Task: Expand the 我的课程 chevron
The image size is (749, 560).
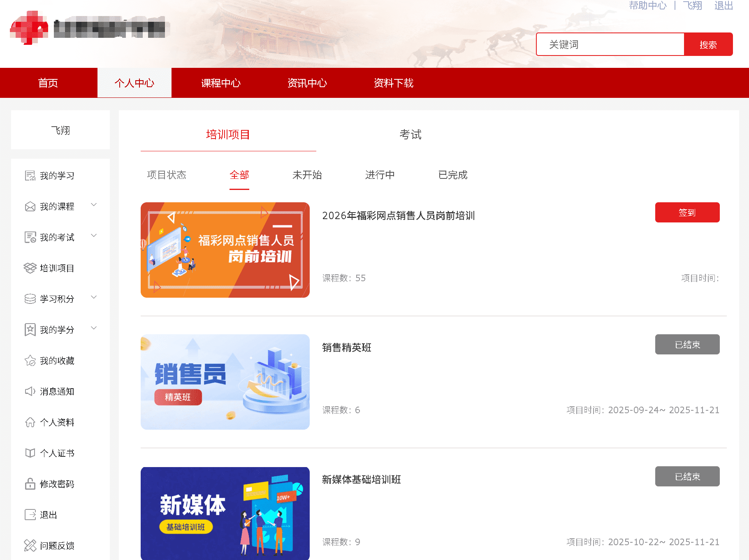Action: pyautogui.click(x=94, y=205)
